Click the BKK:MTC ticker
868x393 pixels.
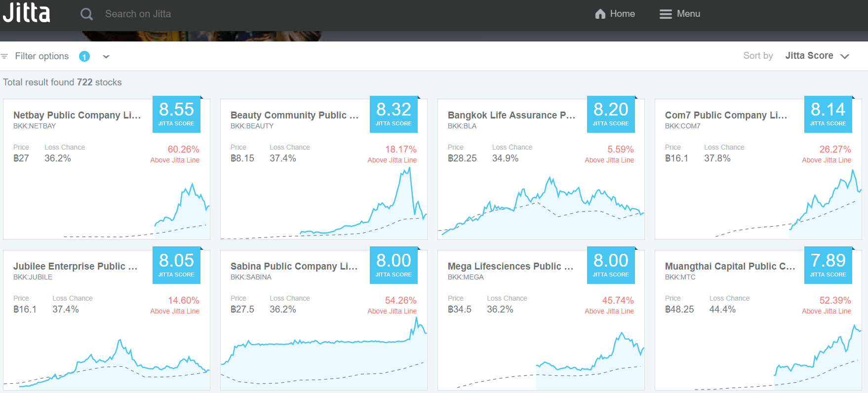(680, 277)
